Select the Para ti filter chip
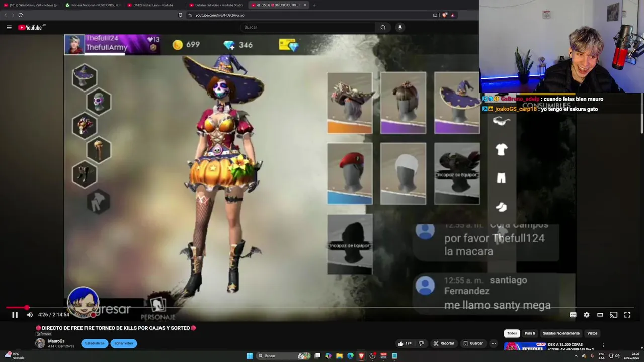This screenshot has width=644, height=362. pos(530,333)
